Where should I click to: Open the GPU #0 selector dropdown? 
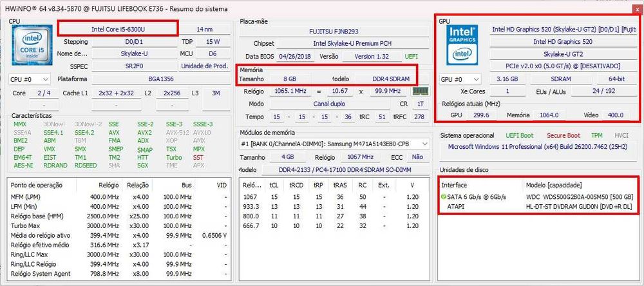[x=460, y=79]
